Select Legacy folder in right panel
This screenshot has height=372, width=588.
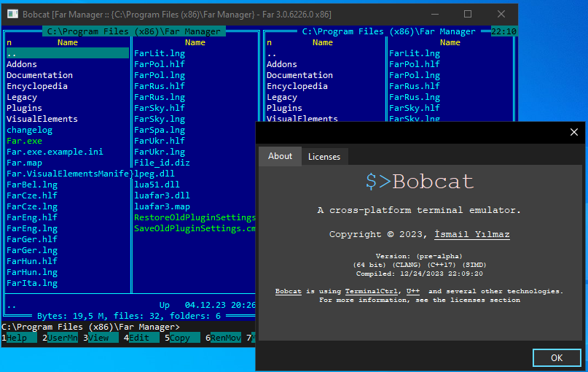282,97
